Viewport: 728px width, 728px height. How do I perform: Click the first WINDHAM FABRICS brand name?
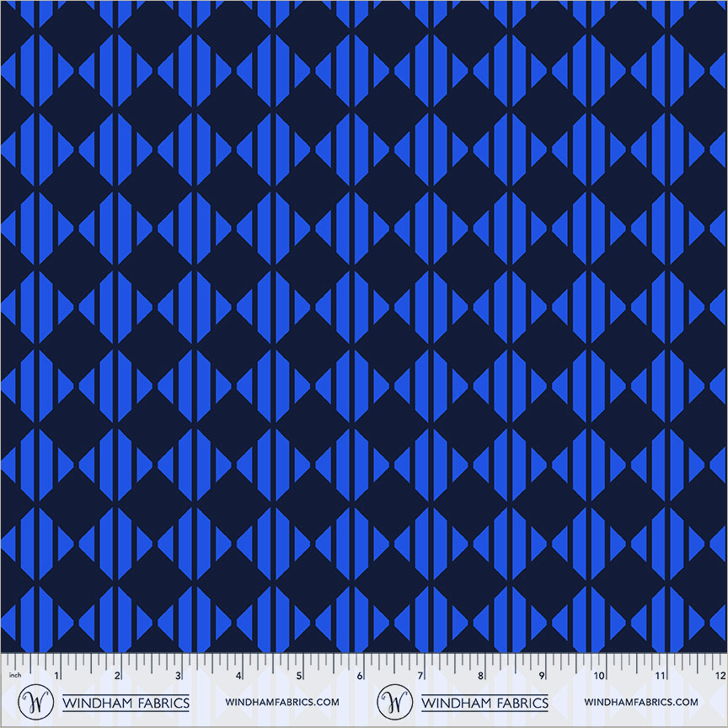click(x=126, y=702)
